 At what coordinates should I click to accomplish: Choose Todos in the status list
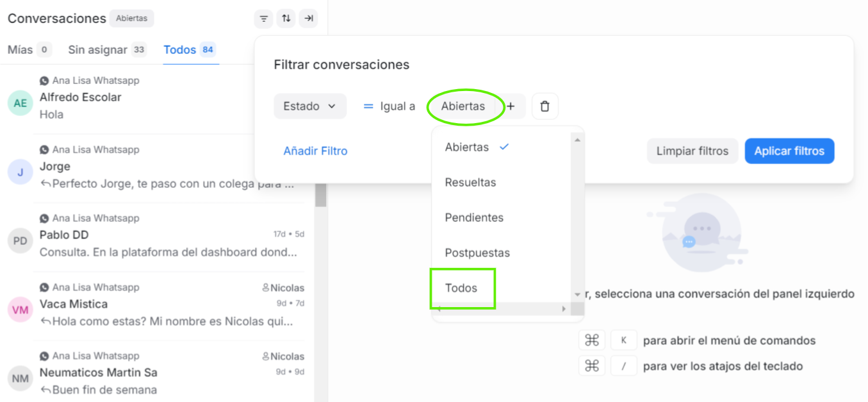point(461,288)
